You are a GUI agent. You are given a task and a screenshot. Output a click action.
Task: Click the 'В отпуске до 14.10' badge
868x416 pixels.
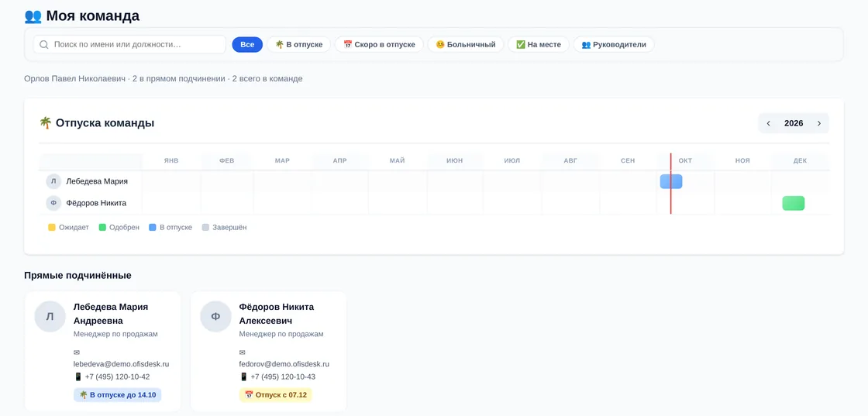click(117, 395)
